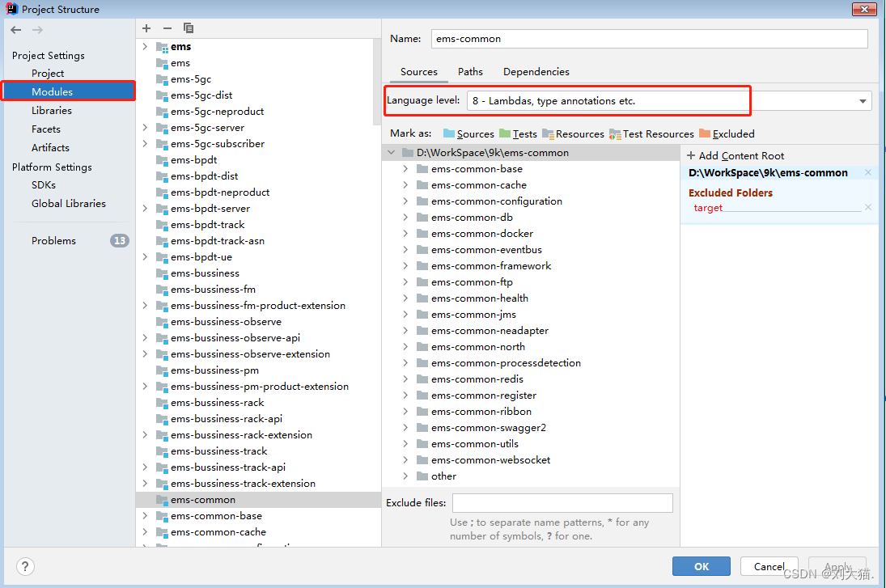Screen dimensions: 886x588
Task: Click the ems-bussiness module folder icon
Action: (x=162, y=273)
